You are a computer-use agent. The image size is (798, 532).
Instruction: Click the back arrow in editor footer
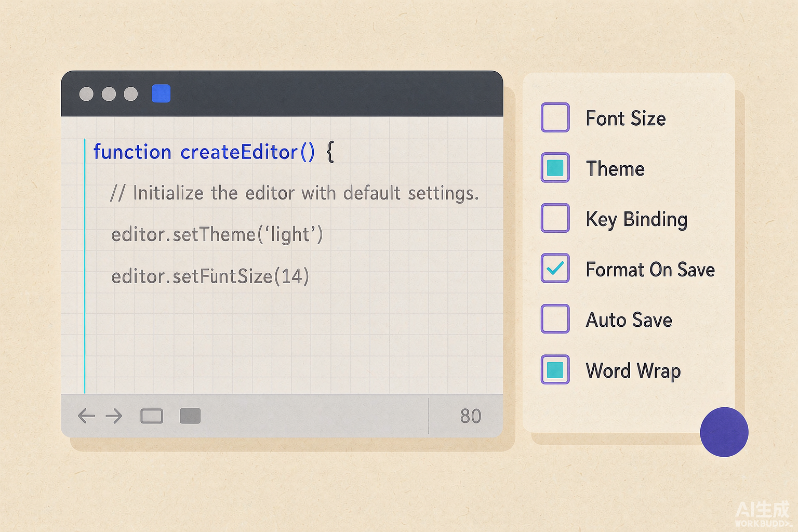(86, 416)
